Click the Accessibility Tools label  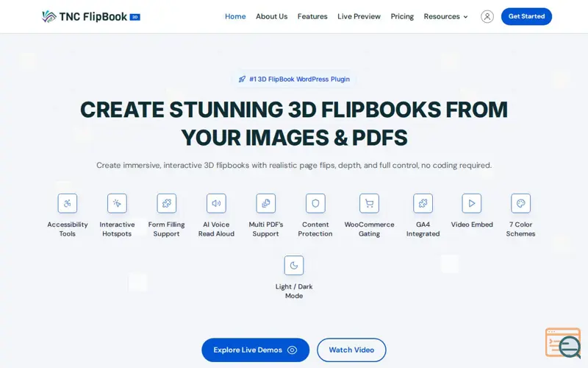(68, 229)
